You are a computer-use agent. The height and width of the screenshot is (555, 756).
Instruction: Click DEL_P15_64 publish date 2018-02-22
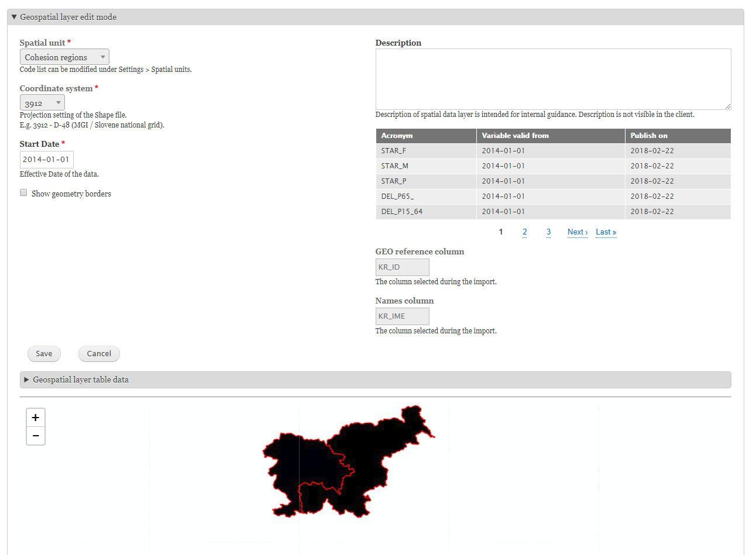pyautogui.click(x=652, y=212)
